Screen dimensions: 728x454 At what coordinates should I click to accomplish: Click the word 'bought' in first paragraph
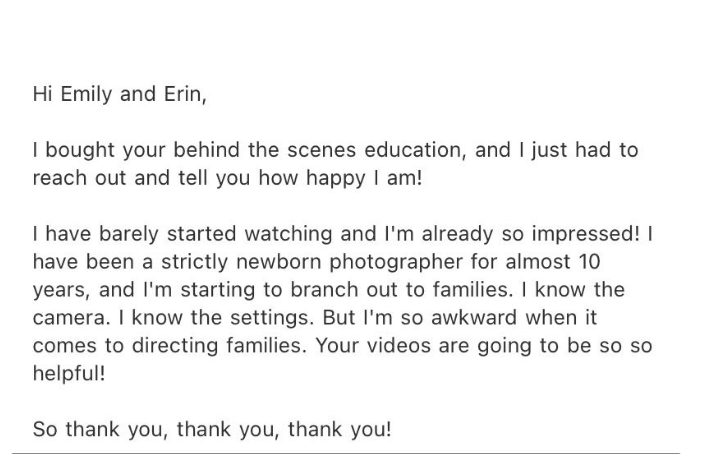(x=80, y=150)
